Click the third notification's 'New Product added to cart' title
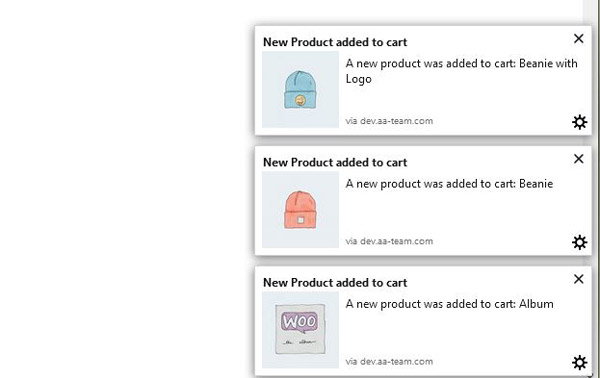 [335, 282]
